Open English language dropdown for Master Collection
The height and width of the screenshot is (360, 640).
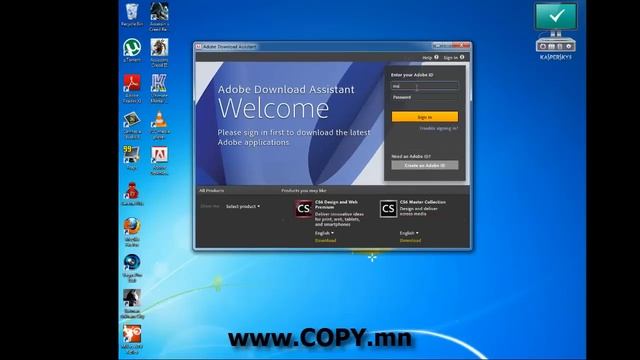click(409, 233)
